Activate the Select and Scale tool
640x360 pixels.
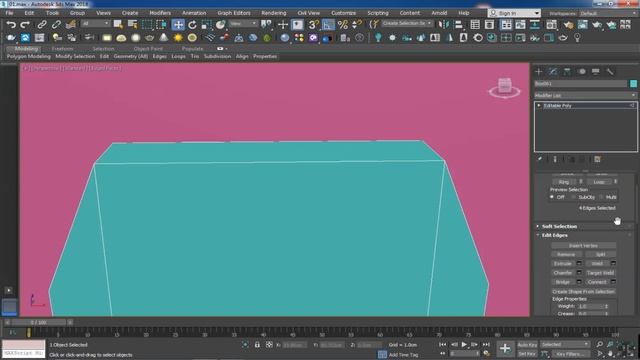point(207,25)
